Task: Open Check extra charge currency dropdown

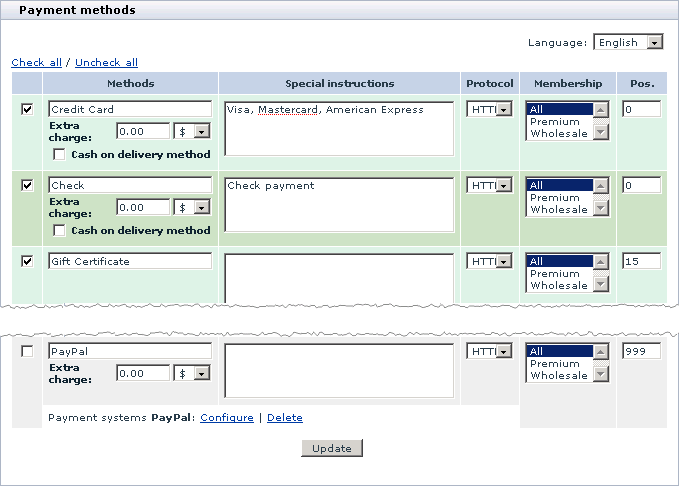Action: tap(192, 207)
